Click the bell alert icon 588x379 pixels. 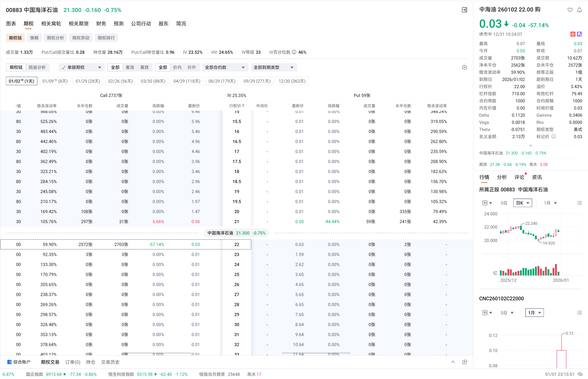[579, 10]
